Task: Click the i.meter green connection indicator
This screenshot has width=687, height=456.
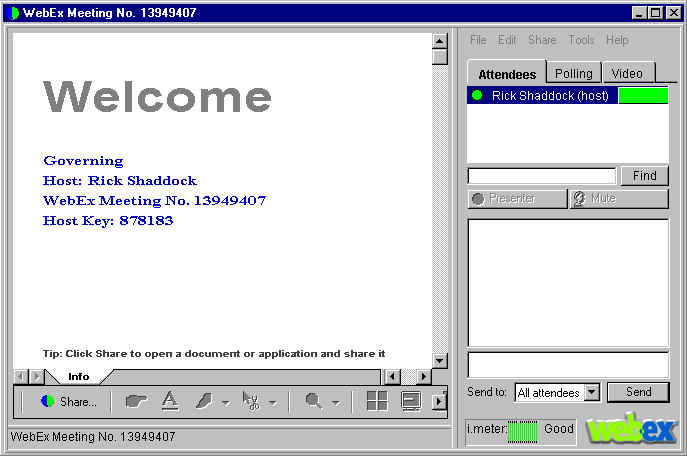Action: click(522, 431)
